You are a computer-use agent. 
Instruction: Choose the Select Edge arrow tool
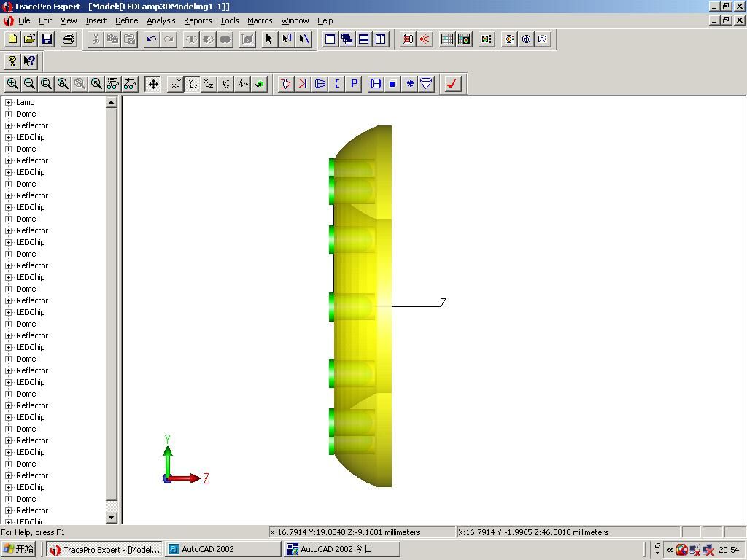point(303,39)
